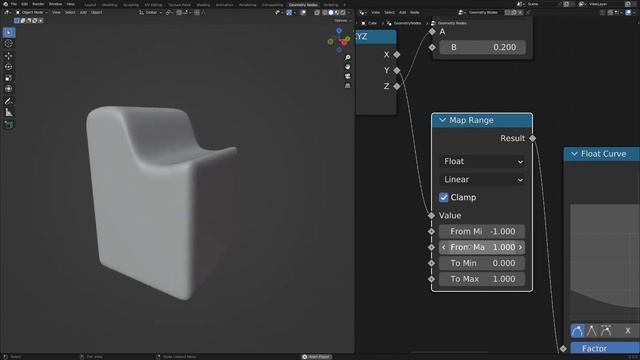Collapse the Float Curve node

click(574, 154)
